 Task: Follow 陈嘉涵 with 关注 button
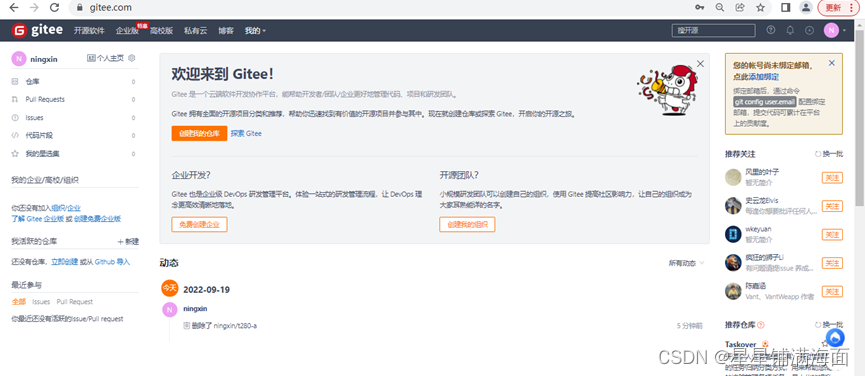click(832, 291)
